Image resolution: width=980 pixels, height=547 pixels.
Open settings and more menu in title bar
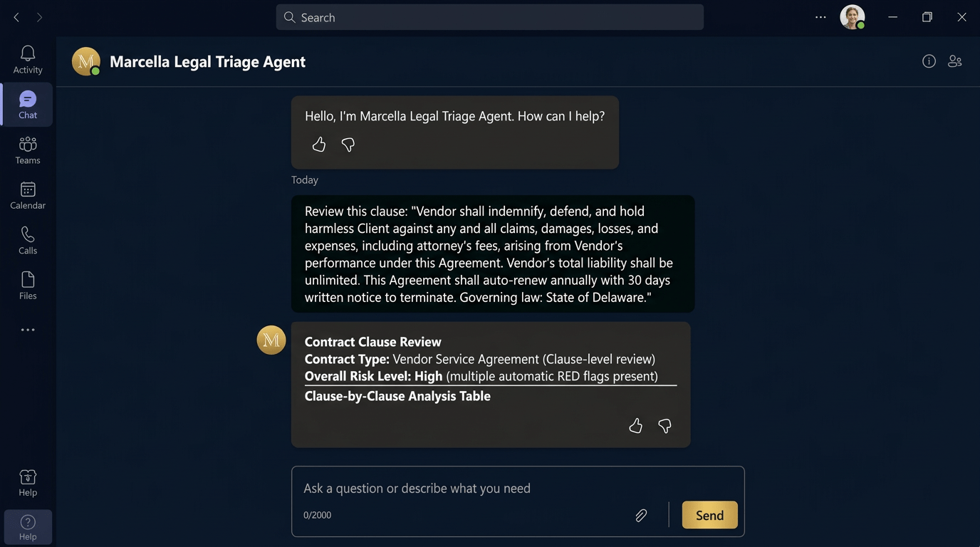tap(820, 17)
